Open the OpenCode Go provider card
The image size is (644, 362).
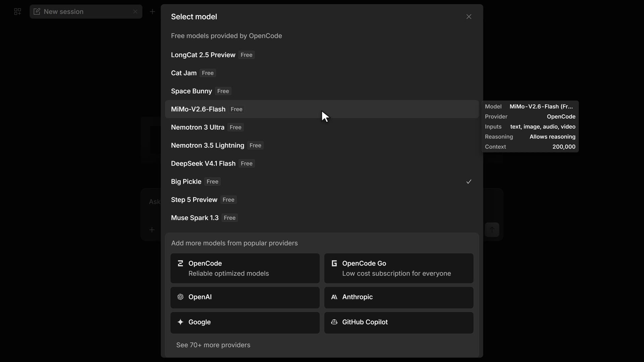point(399,268)
